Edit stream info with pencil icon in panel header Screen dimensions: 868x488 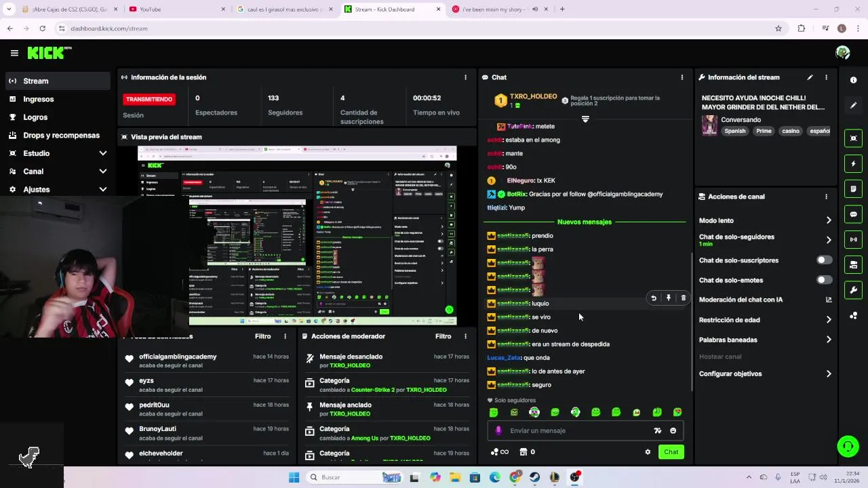810,77
